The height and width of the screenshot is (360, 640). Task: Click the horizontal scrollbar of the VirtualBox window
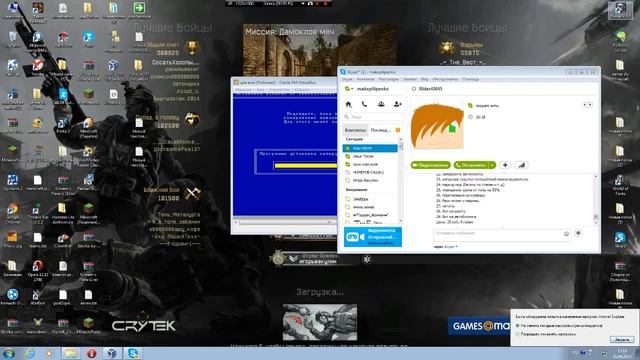284,222
